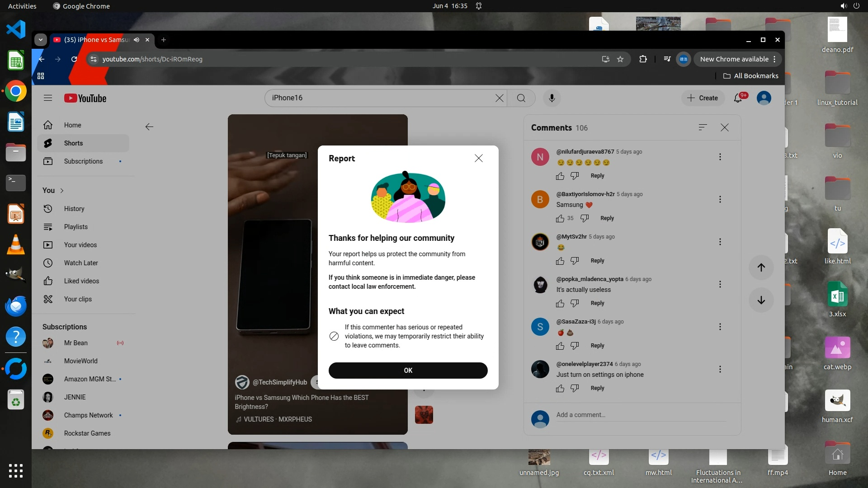
Task: Reply to the MytSv2hr comment
Action: pos(597,261)
